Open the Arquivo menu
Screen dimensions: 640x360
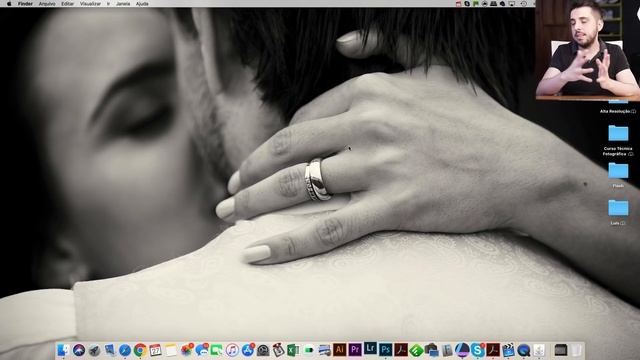coord(47,4)
